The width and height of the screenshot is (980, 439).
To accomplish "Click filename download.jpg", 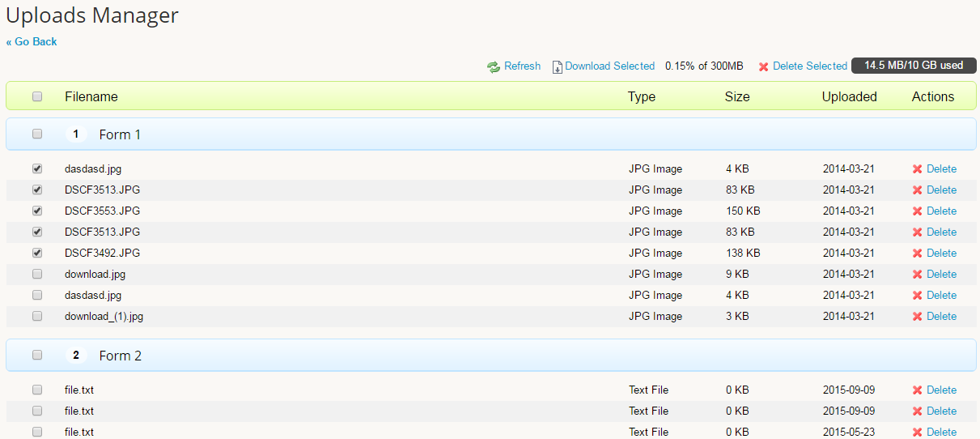I will tap(95, 275).
